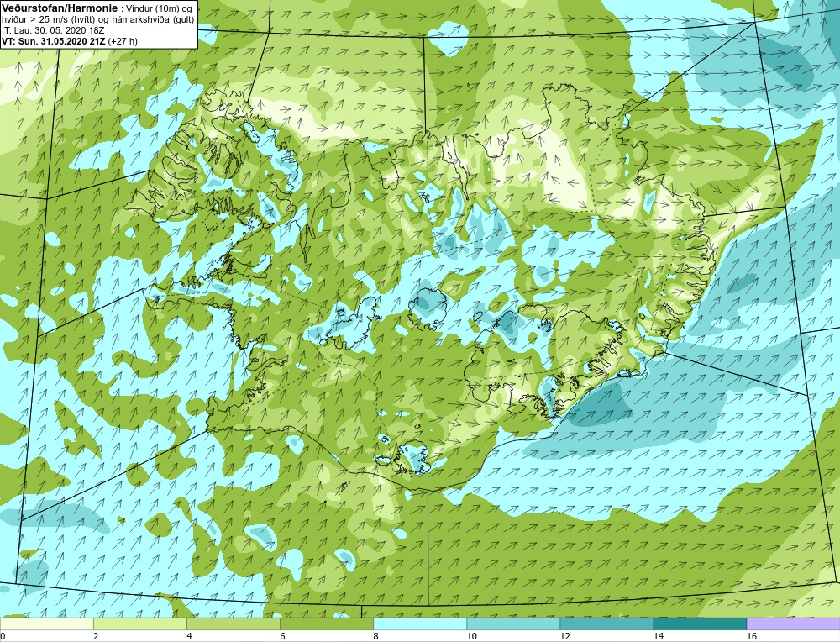Click the "(+27 h)" forecast offset text
Screen dimensions: 840x642
123,41
